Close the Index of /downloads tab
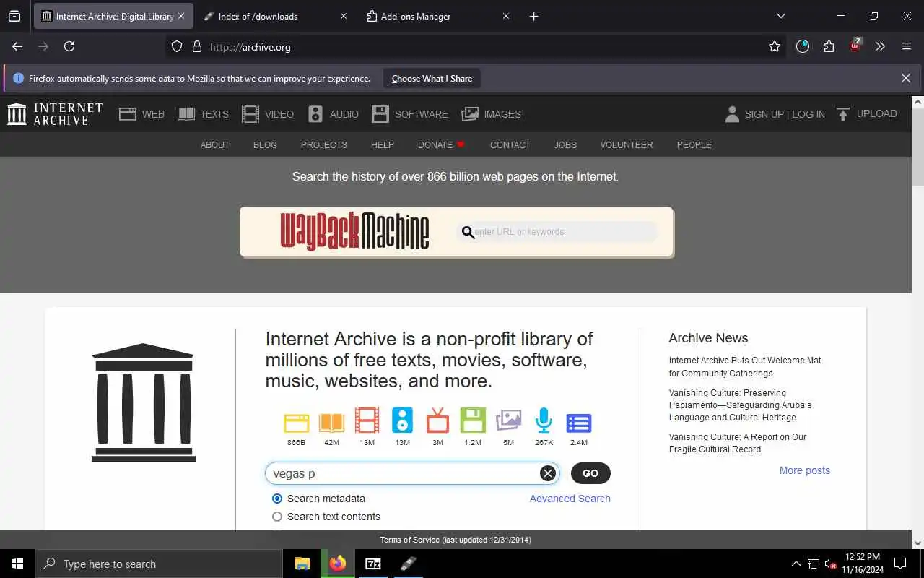This screenshot has width=924, height=578. (x=344, y=16)
